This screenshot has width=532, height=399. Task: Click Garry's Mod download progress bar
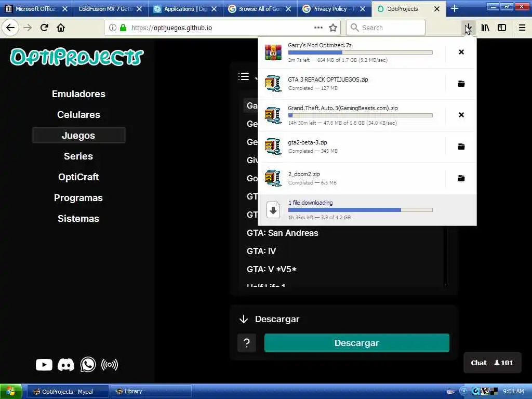click(361, 52)
